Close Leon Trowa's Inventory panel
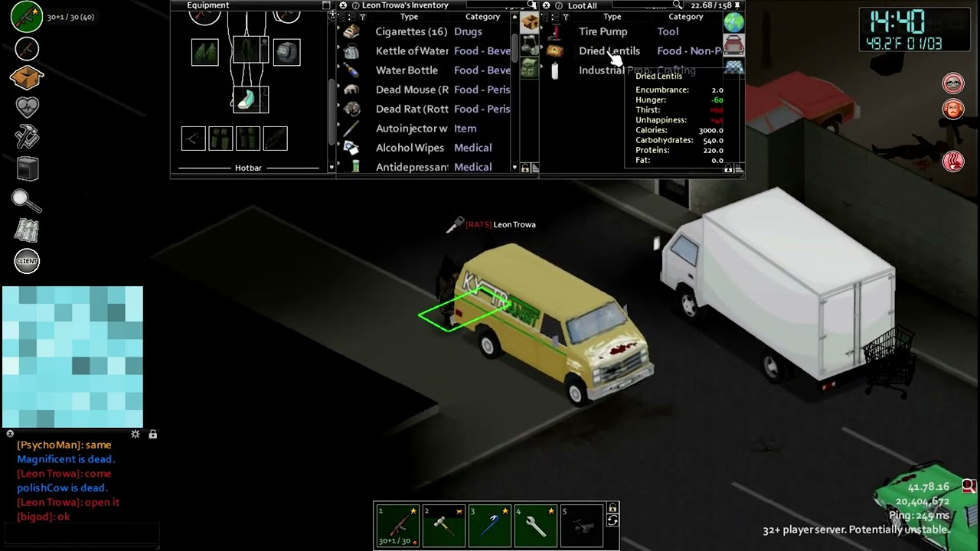The width and height of the screenshot is (980, 551). pyautogui.click(x=343, y=5)
